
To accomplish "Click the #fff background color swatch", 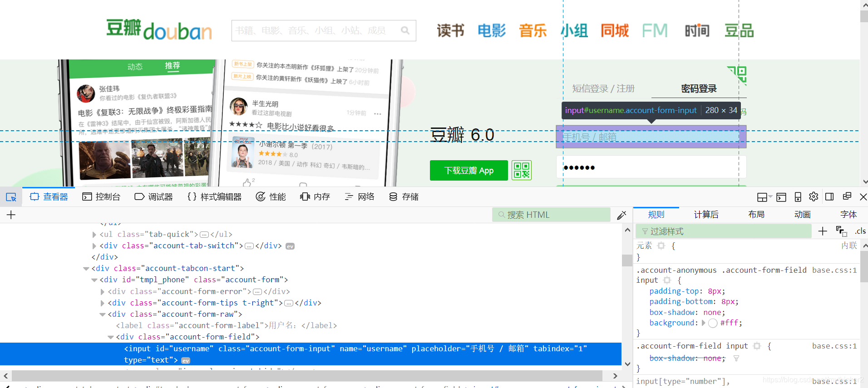I will click(713, 323).
